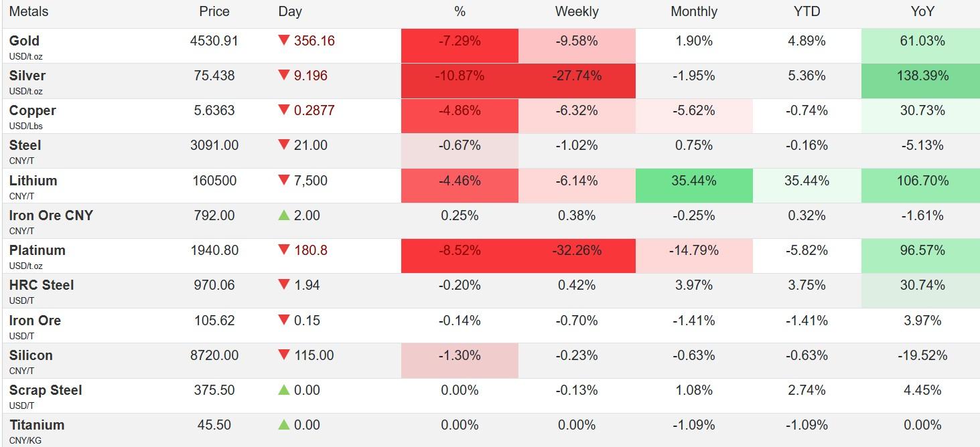Click the Platinum price value 1940.80

click(214, 250)
